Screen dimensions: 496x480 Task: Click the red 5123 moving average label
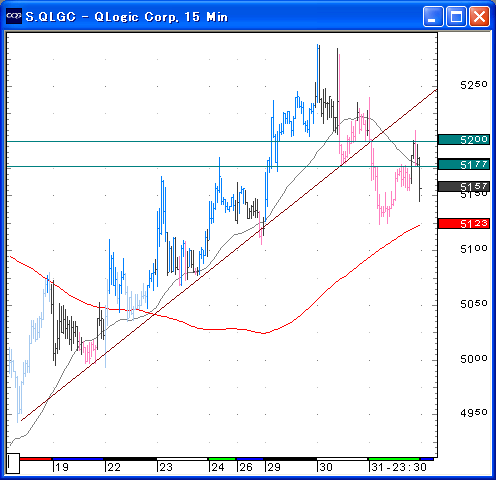464,223
